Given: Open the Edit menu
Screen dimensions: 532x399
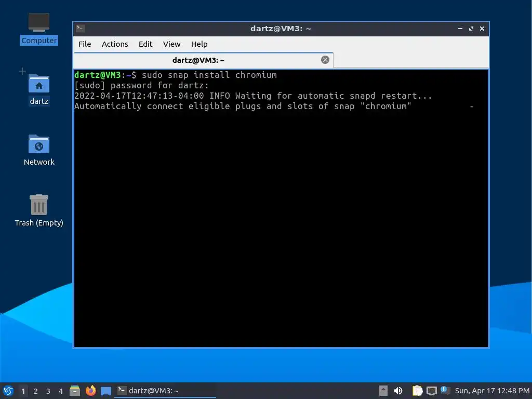Looking at the screenshot, I should point(145,44).
